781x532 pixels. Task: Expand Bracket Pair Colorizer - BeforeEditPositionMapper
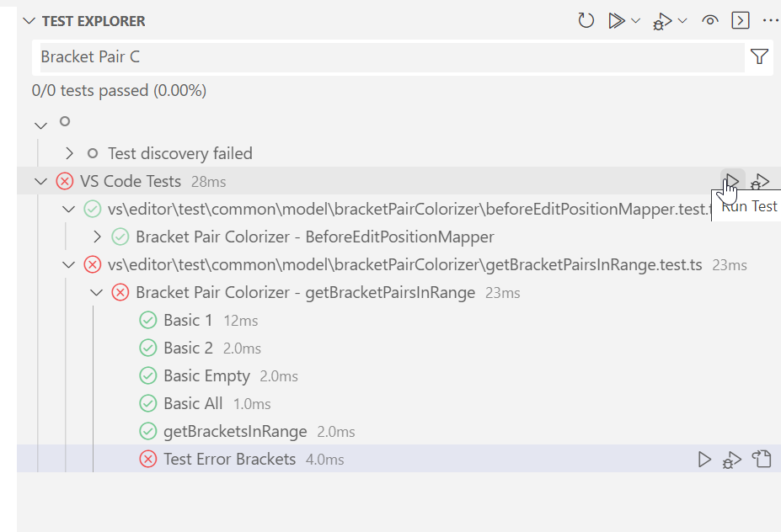tap(96, 237)
